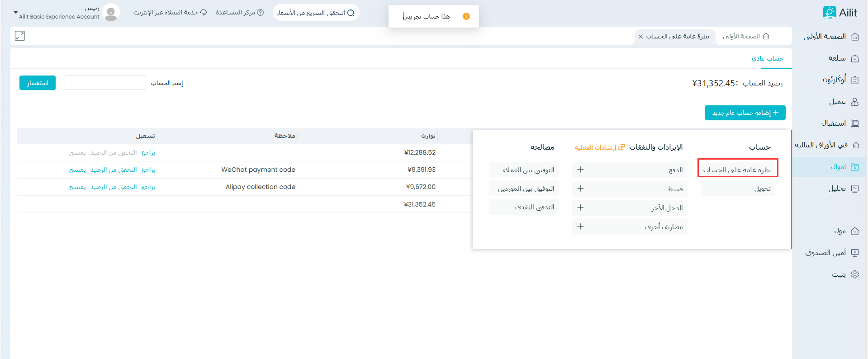
Task: Click plus icon next to الدخل الآخر
Action: pyautogui.click(x=580, y=208)
